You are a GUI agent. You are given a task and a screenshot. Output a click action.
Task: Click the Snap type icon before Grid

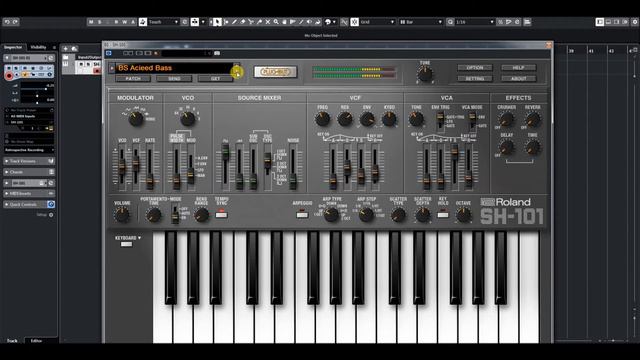click(354, 22)
